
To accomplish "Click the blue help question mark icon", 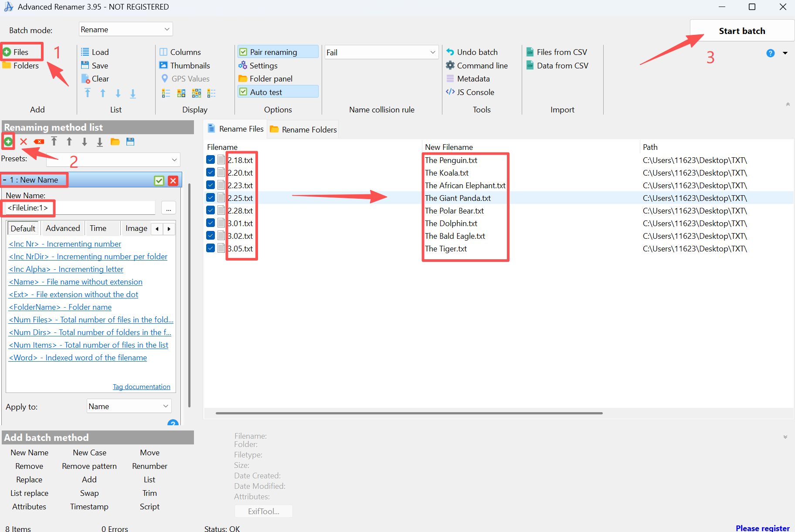I will (x=770, y=53).
